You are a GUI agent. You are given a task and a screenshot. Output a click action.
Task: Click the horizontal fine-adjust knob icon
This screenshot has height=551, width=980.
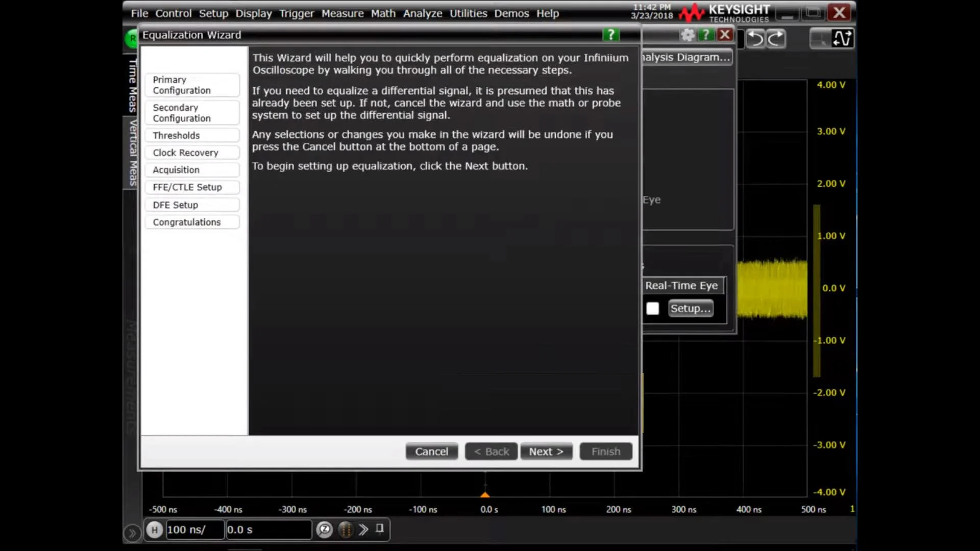(346, 530)
